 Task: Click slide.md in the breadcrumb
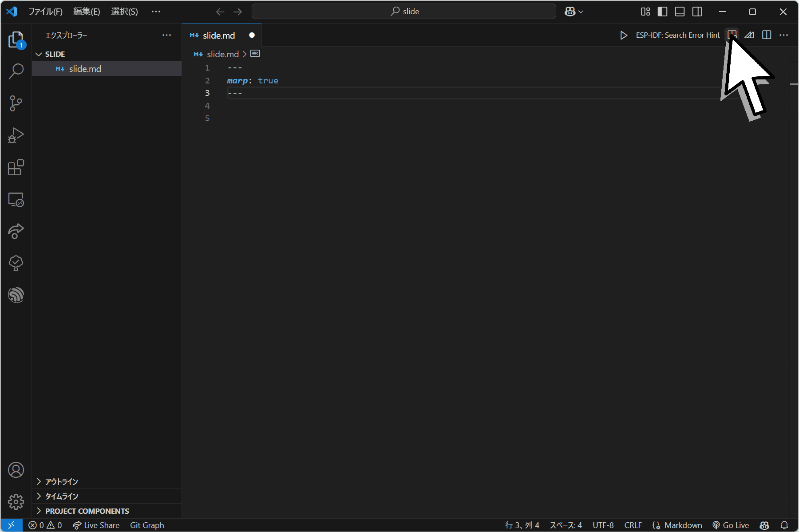click(x=222, y=54)
